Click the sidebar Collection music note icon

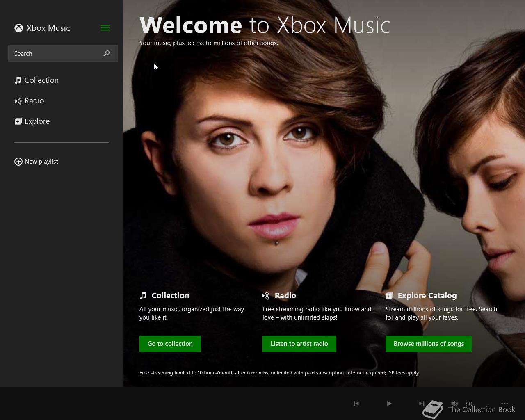18,80
